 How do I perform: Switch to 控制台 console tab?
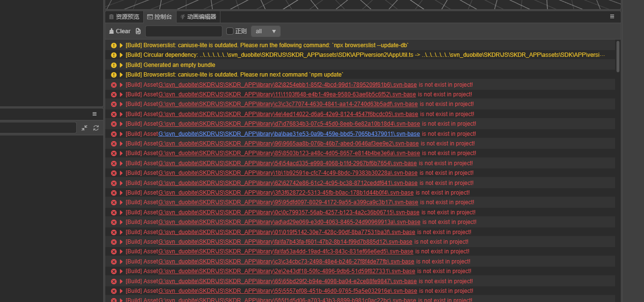[x=160, y=16]
